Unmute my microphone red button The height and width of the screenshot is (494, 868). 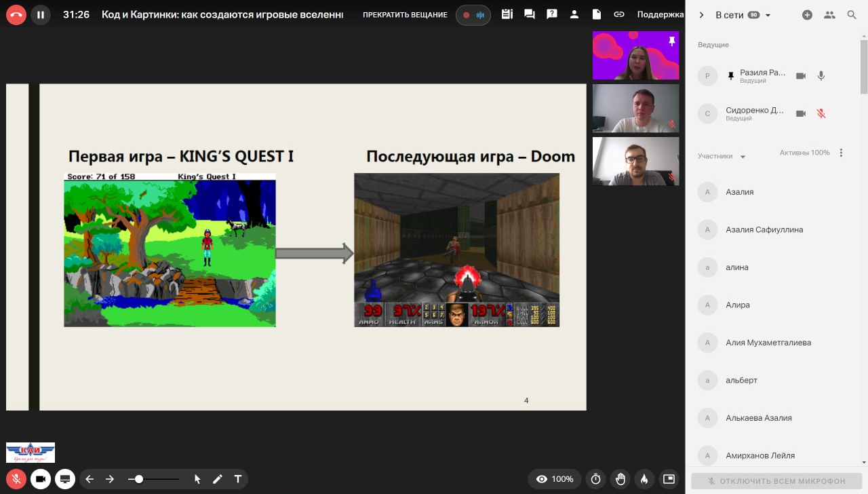[16, 479]
